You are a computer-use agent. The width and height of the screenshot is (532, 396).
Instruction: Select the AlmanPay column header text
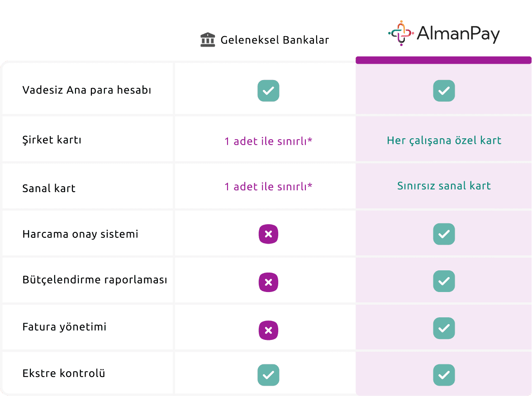(x=458, y=33)
